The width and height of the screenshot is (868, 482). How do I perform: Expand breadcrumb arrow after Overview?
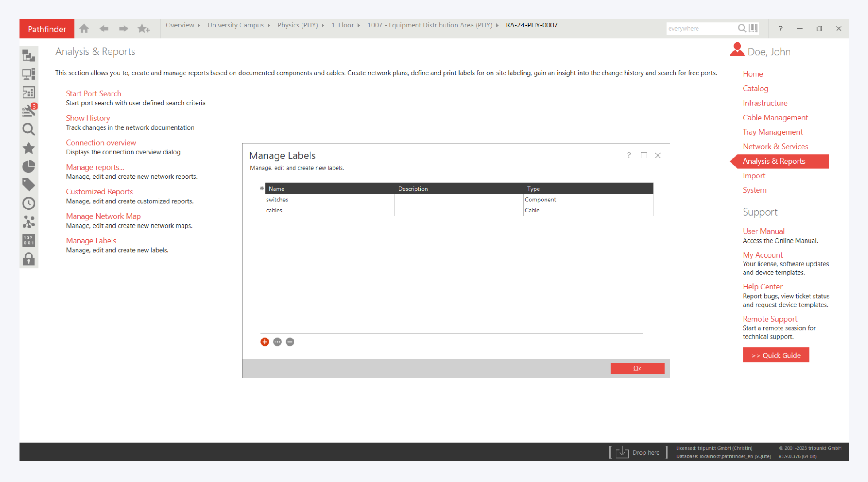[x=199, y=26]
